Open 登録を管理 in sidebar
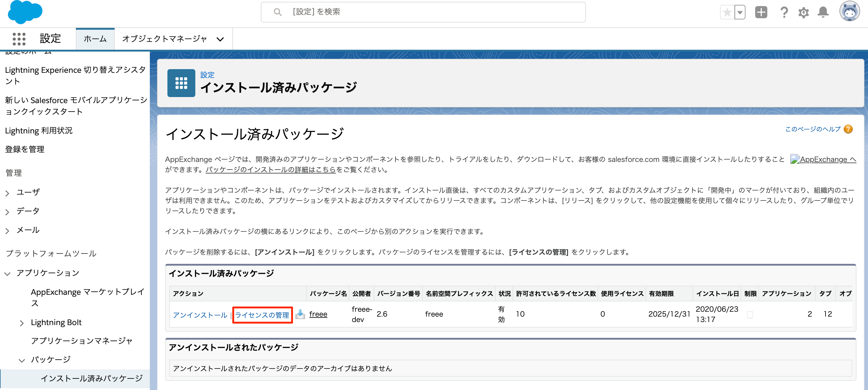 25,149
